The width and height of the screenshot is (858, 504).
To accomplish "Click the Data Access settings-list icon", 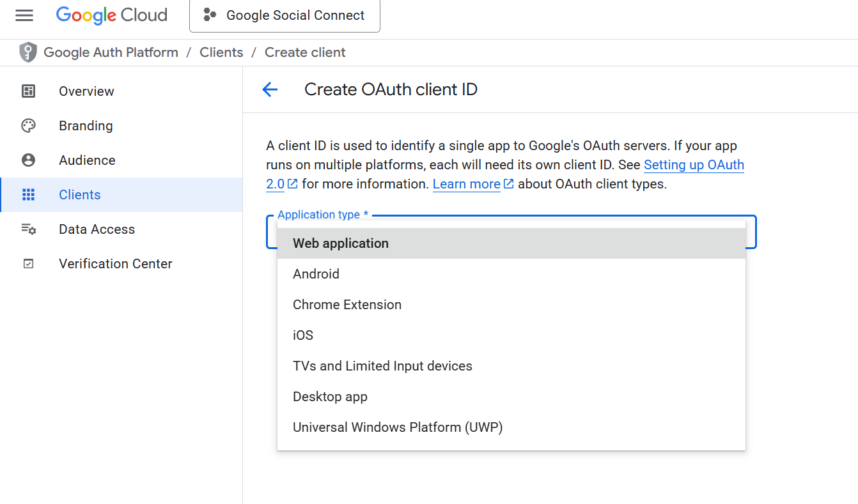I will (28, 229).
